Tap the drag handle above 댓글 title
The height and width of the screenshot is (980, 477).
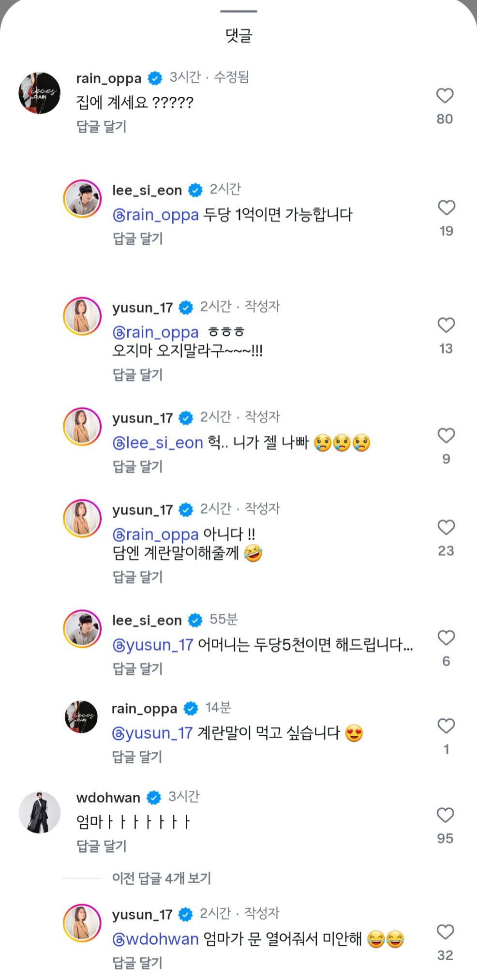[x=238, y=11]
